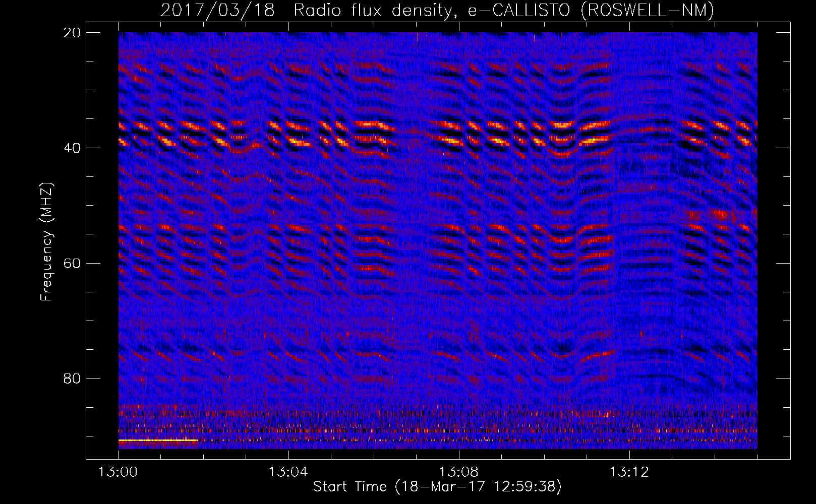The image size is (816, 504).
Task: Click the 13:00 time tick label
Action: tap(118, 472)
